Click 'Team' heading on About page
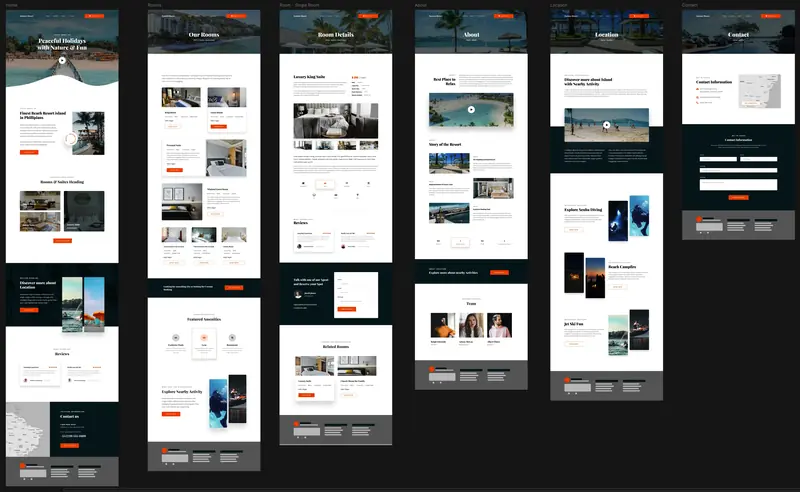This screenshot has height=492, width=800. coord(471,303)
